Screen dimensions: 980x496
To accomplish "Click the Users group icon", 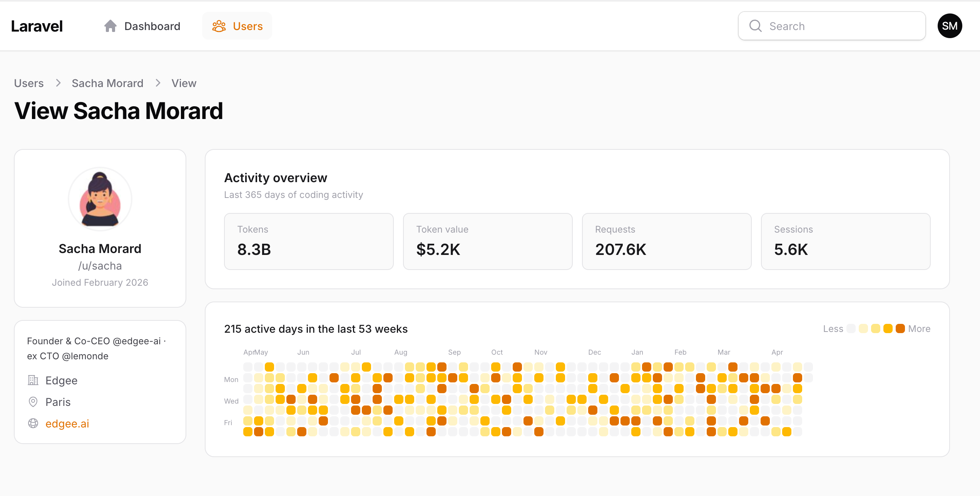I will coord(219,26).
